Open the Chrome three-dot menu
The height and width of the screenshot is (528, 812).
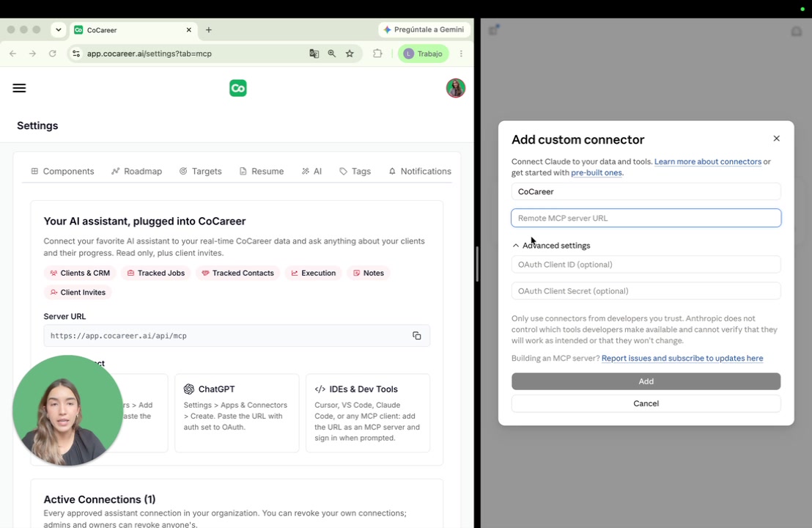[461, 54]
